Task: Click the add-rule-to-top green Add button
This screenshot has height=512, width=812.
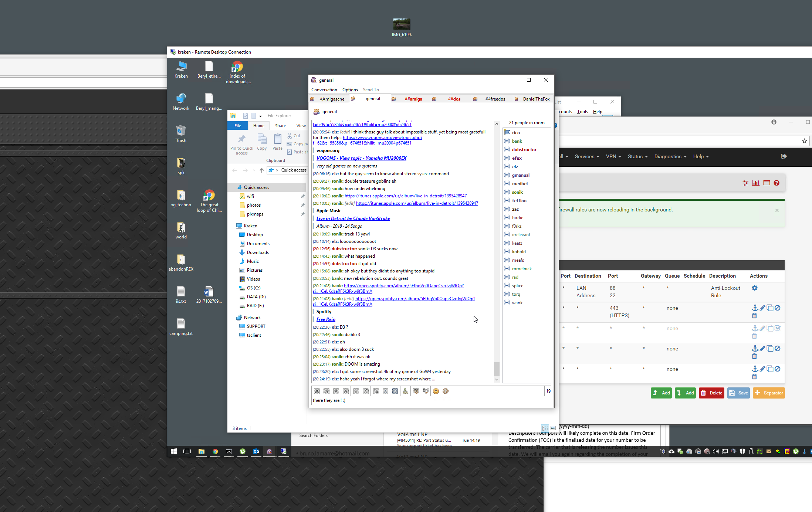Action: [661, 393]
